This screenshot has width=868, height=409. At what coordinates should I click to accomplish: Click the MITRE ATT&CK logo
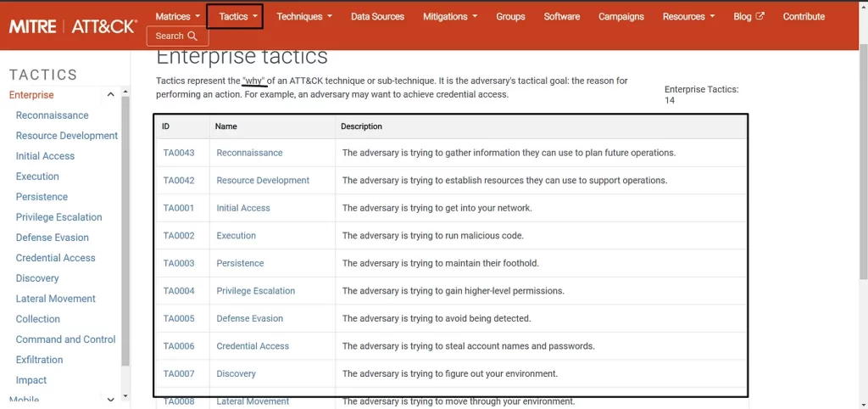pyautogui.click(x=73, y=26)
